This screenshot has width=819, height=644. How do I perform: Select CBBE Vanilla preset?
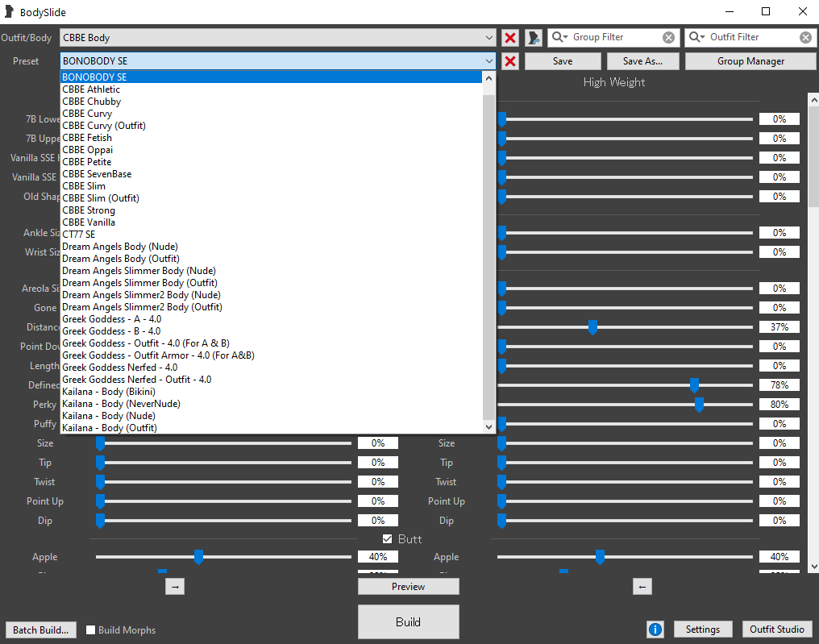pyautogui.click(x=271, y=222)
